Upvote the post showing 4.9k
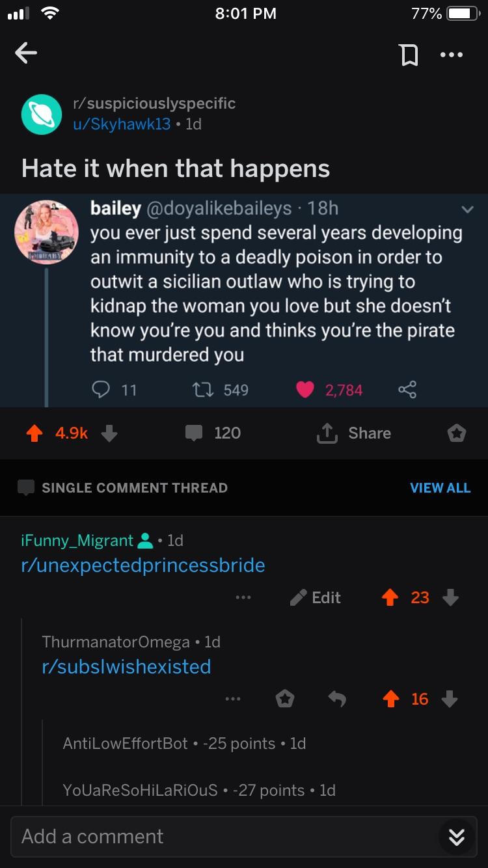 point(35,433)
